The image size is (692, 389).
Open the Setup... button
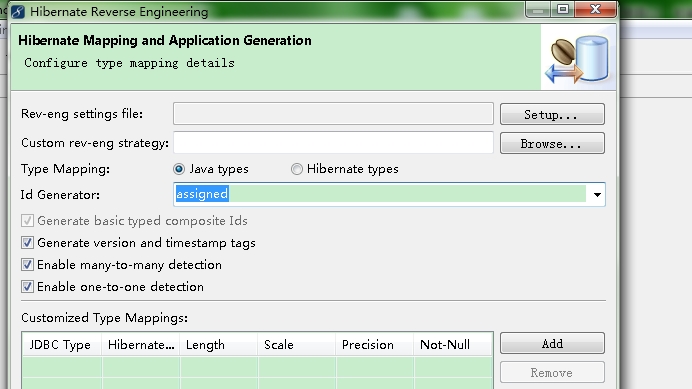tap(552, 114)
